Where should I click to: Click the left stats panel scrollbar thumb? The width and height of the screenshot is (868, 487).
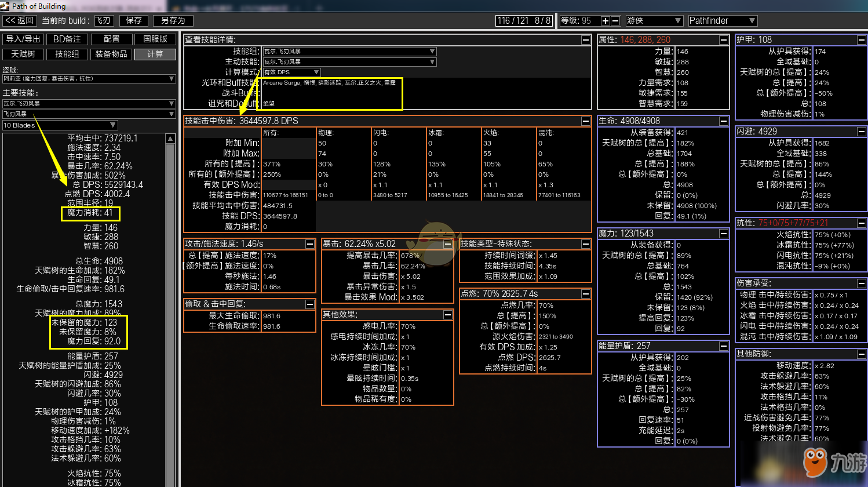click(170, 316)
